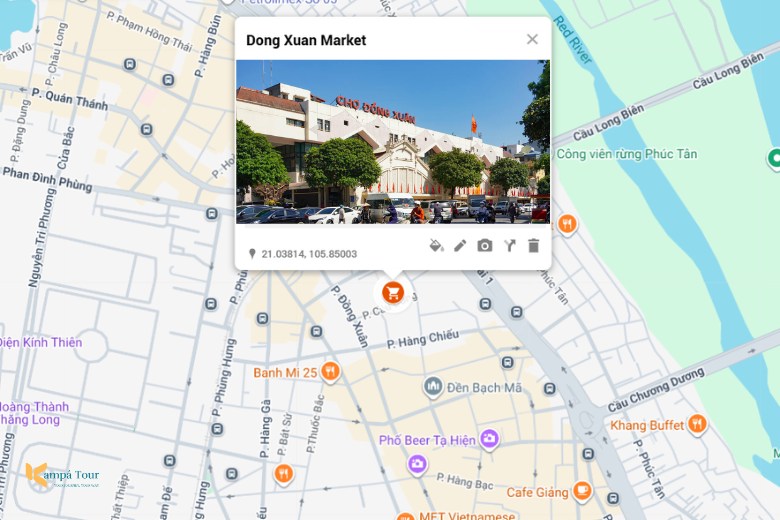Click the Dong Xuan Market title
Image resolution: width=780 pixels, height=520 pixels.
click(306, 41)
